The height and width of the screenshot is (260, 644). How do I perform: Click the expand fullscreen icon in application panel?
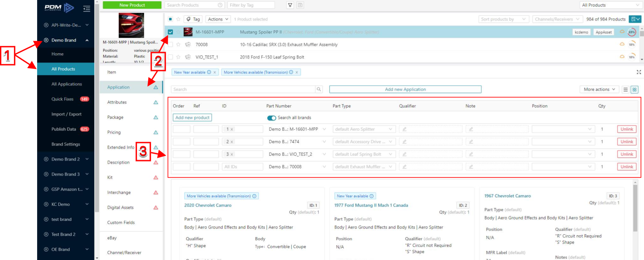click(x=639, y=72)
